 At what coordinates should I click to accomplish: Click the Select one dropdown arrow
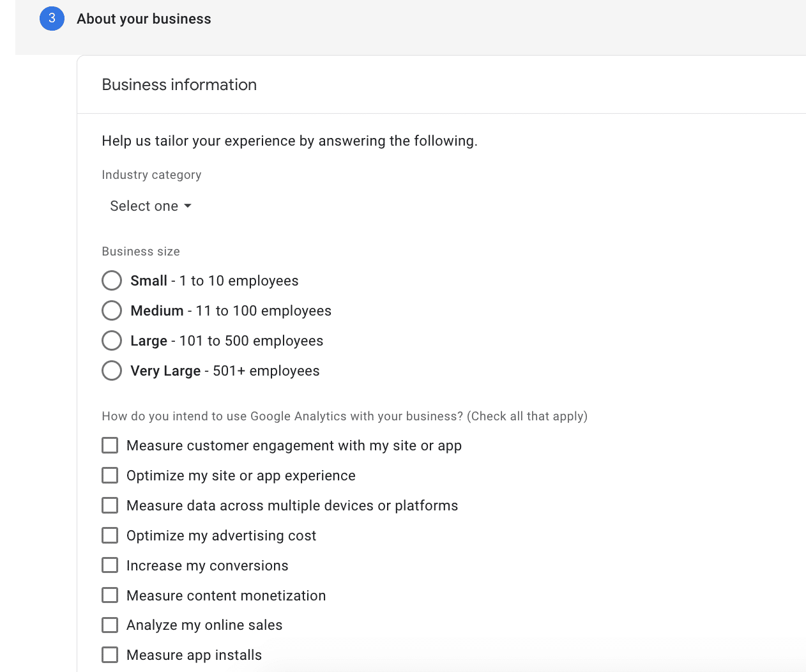[188, 206]
